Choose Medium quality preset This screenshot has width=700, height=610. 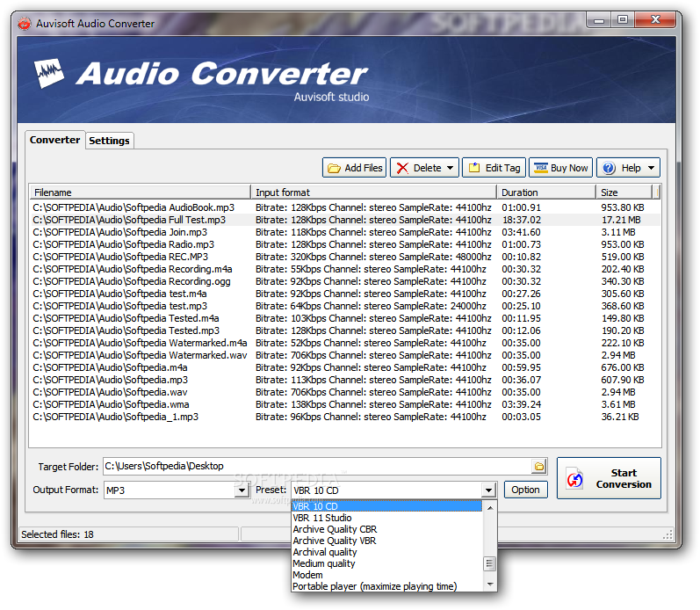386,563
